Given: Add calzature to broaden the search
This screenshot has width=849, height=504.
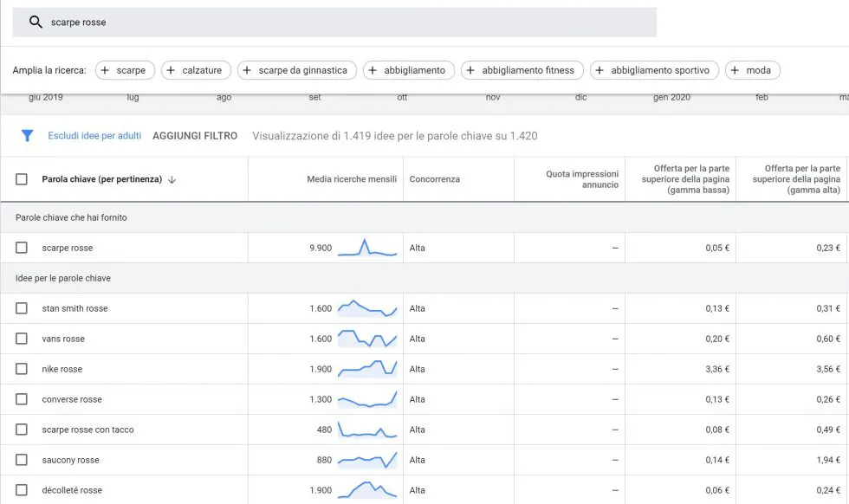Looking at the screenshot, I should tap(196, 70).
